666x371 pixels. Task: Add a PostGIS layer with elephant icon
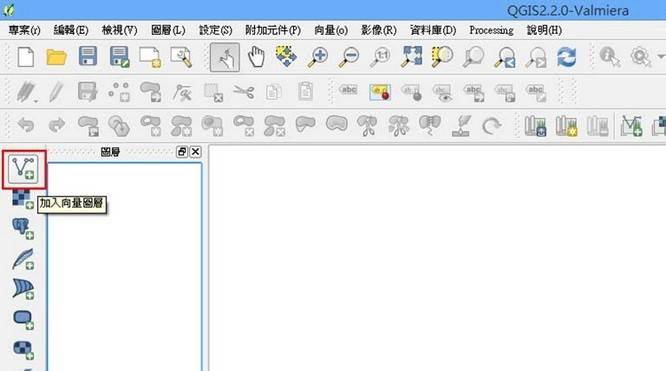pos(23,229)
